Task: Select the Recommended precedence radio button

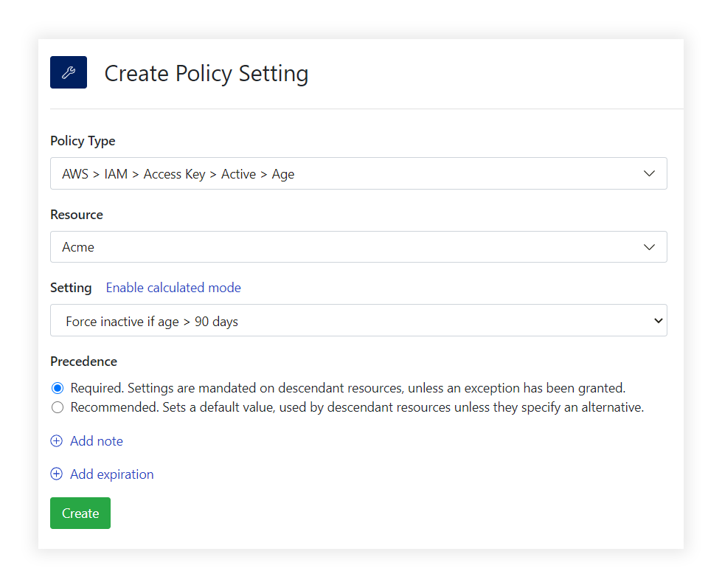Action: (58, 407)
